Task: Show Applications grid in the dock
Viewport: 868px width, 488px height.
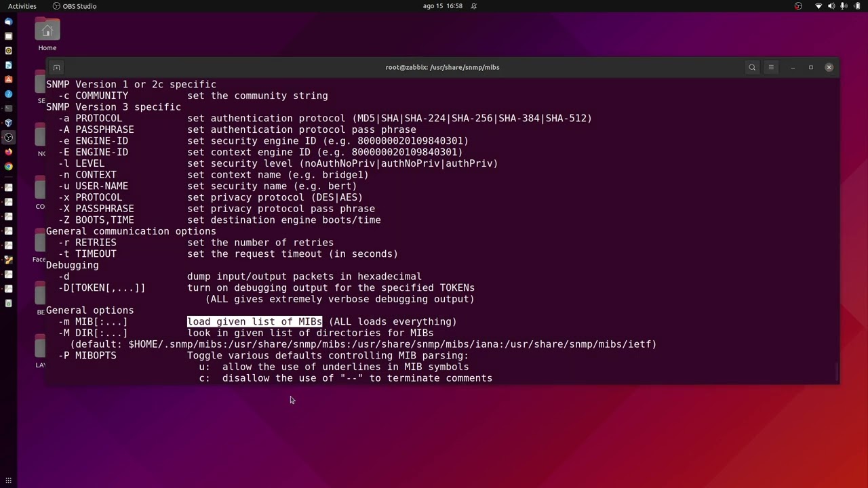Action: click(8, 481)
